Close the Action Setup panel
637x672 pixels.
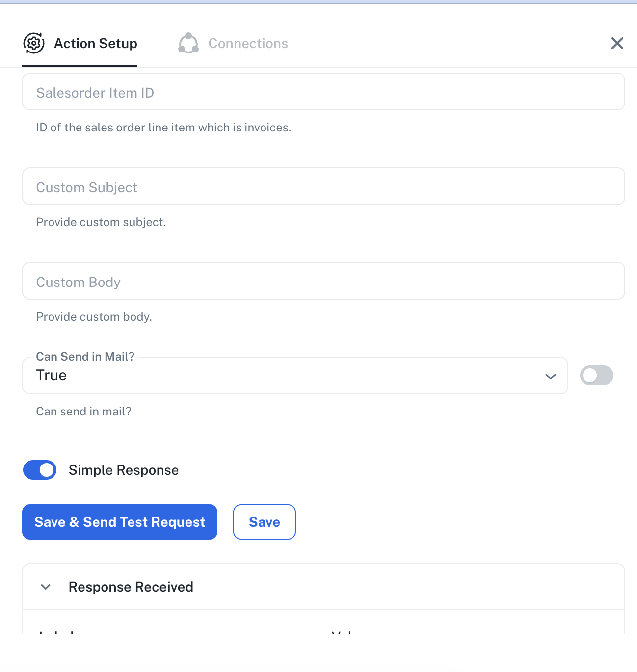pos(617,43)
